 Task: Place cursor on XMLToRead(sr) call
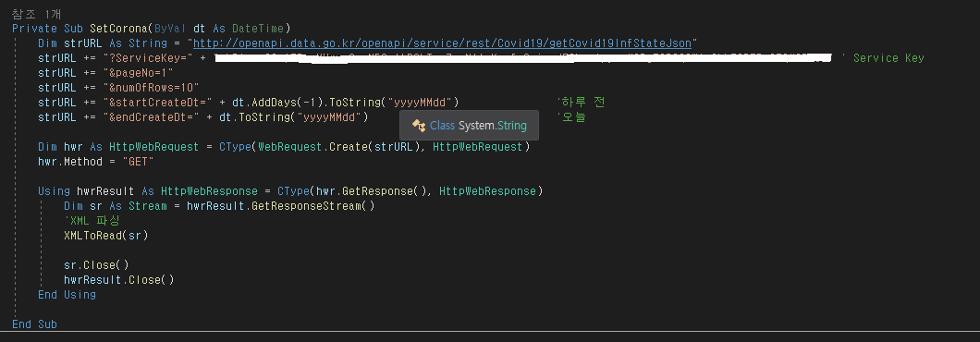click(105, 236)
